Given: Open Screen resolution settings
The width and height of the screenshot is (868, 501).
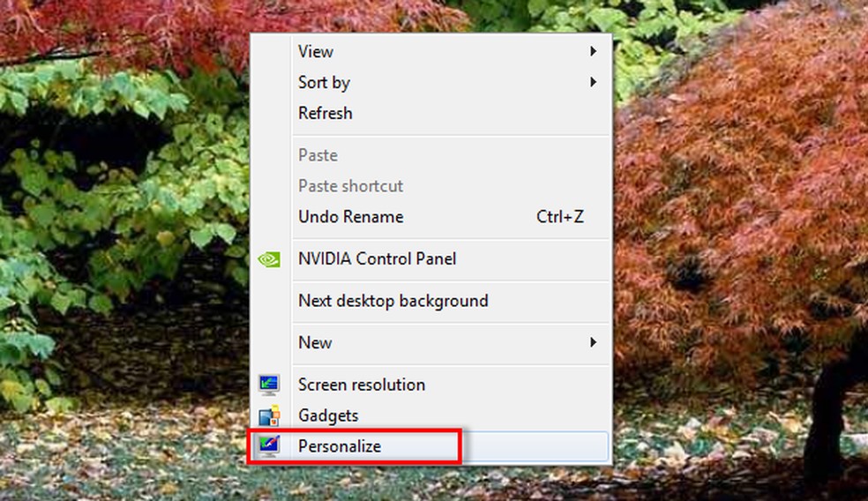Looking at the screenshot, I should click(x=362, y=385).
